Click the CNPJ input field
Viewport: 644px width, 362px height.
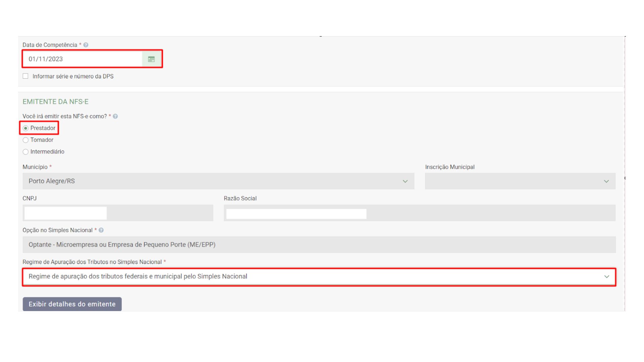(x=117, y=213)
